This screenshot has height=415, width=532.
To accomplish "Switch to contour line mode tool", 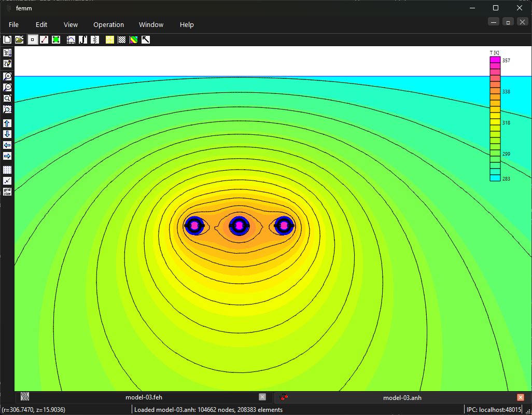I will tap(44, 40).
